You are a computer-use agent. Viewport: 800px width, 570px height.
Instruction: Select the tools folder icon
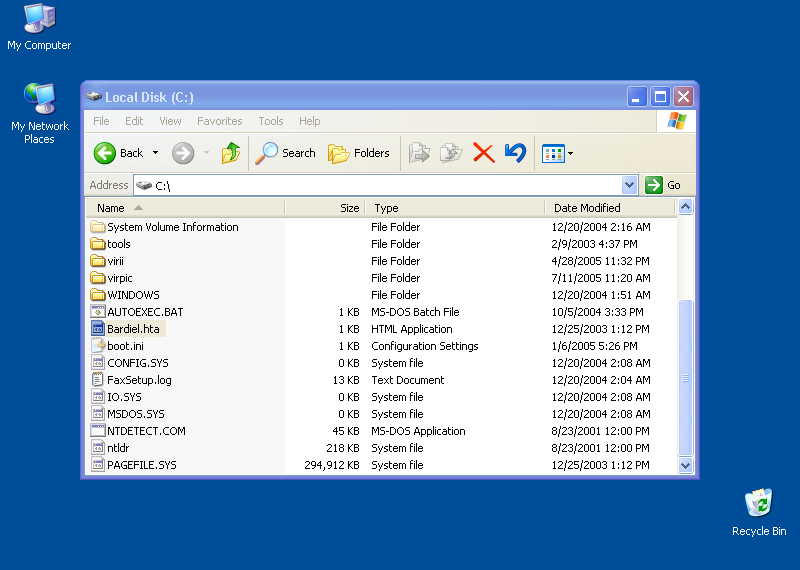[97, 244]
